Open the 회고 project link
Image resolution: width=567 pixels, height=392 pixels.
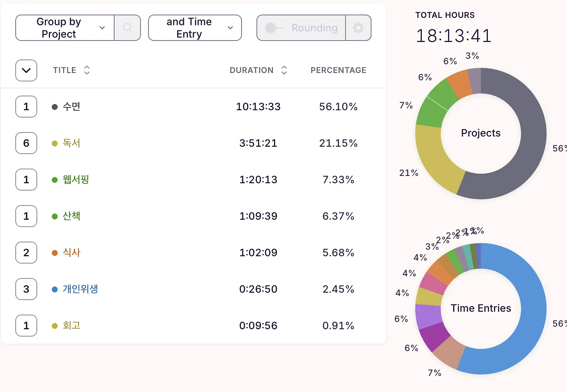(72, 326)
